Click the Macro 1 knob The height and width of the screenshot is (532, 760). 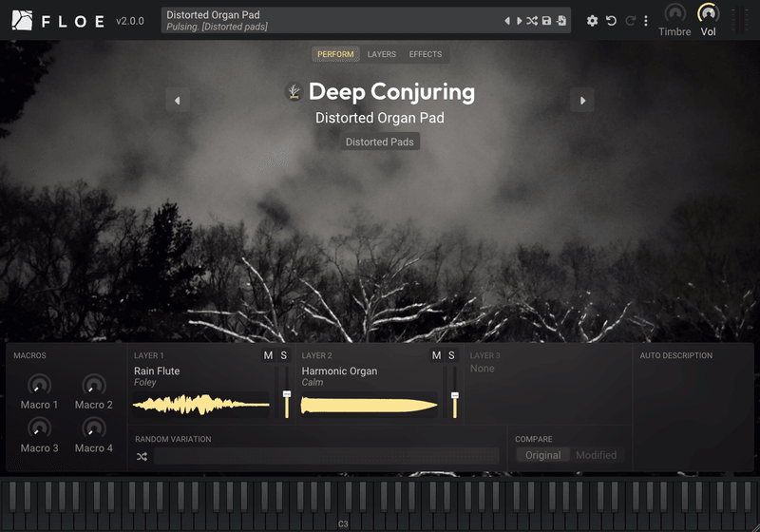tap(39, 385)
